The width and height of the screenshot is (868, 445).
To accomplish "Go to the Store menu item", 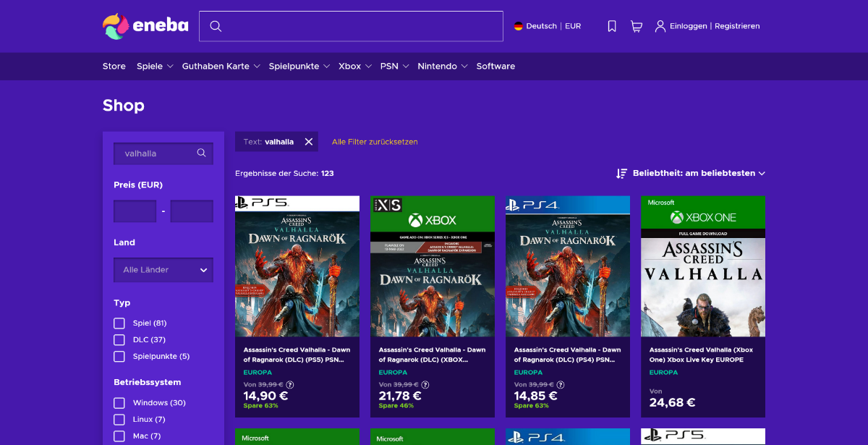I will [114, 66].
